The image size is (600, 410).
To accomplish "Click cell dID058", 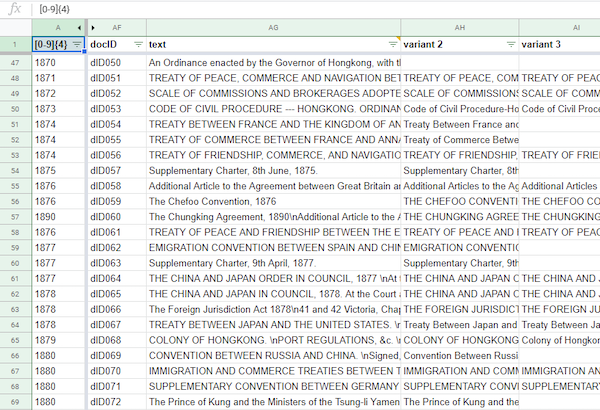I will [117, 186].
